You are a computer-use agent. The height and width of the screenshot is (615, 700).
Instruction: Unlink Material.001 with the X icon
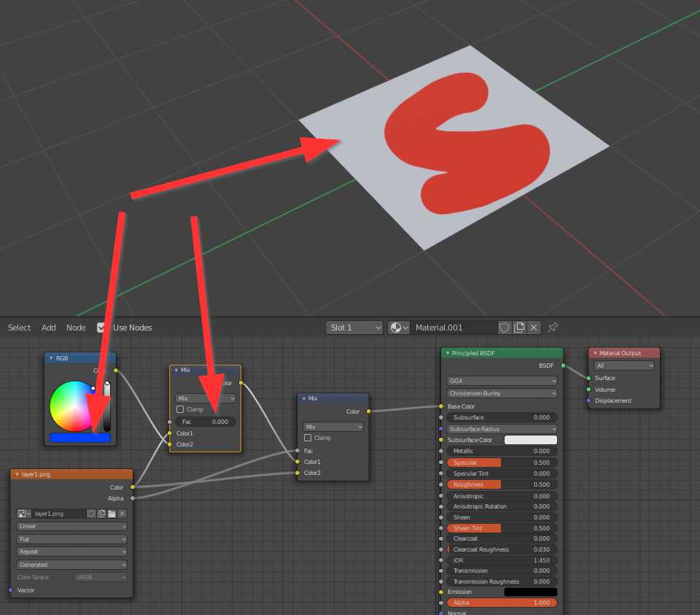coord(534,328)
